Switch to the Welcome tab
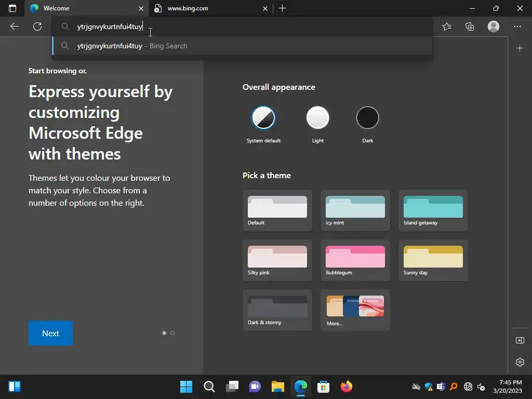532x399 pixels. coord(87,8)
